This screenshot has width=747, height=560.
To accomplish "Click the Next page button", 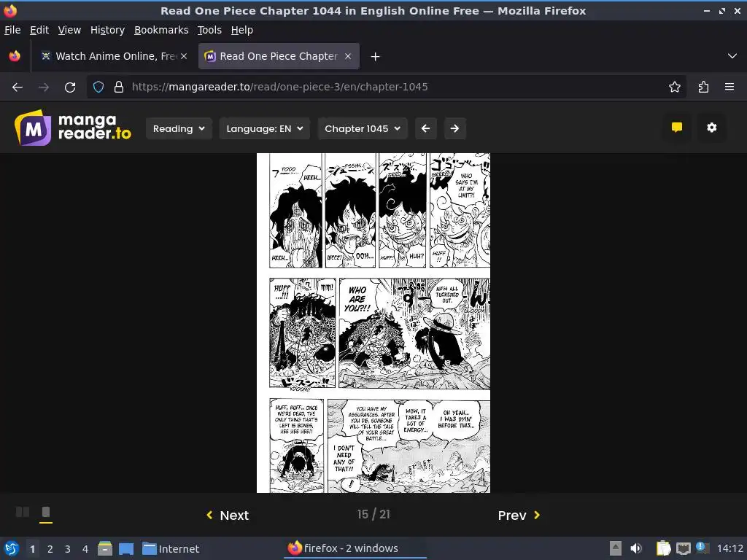I will tap(228, 516).
